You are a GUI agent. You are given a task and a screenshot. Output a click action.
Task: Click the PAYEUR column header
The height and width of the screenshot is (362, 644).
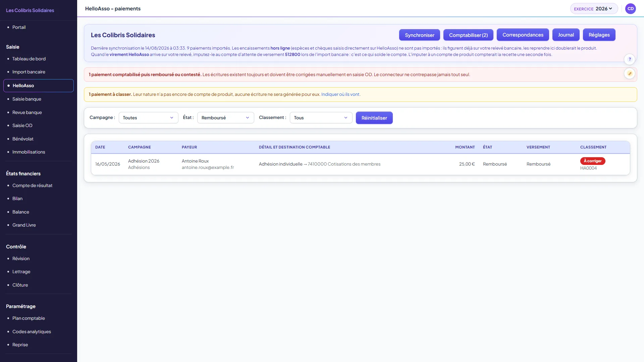[x=189, y=147]
